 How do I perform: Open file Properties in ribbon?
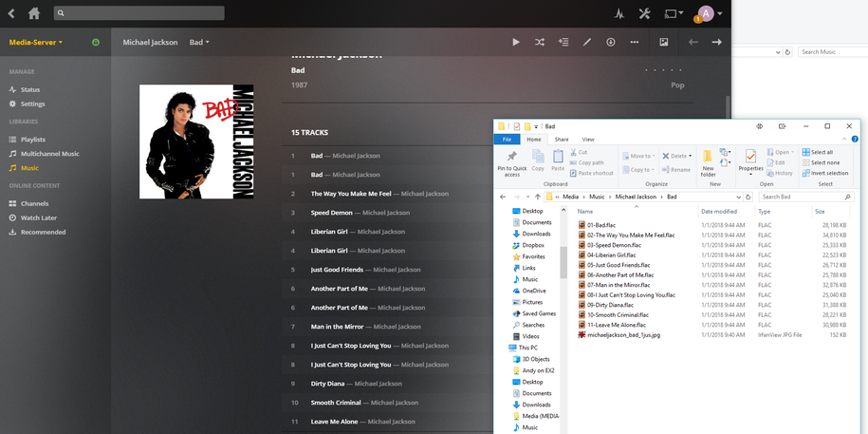pyautogui.click(x=750, y=162)
